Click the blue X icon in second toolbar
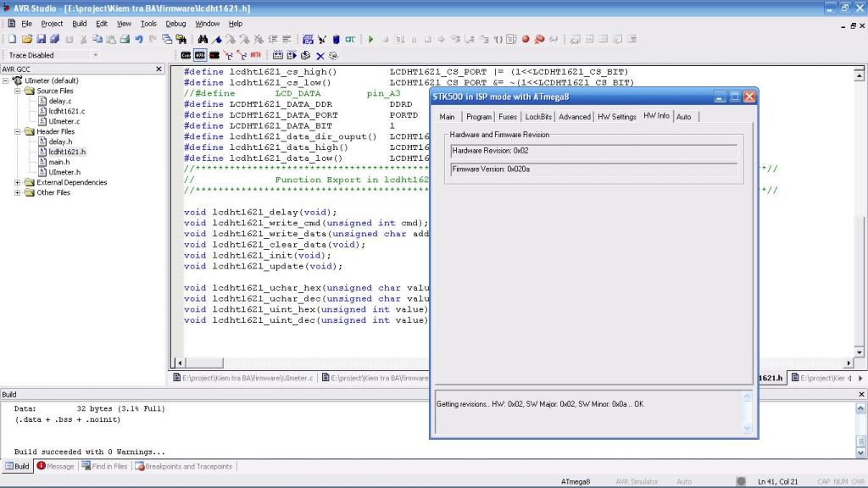Screen dimensions: 868x488 tap(320, 55)
